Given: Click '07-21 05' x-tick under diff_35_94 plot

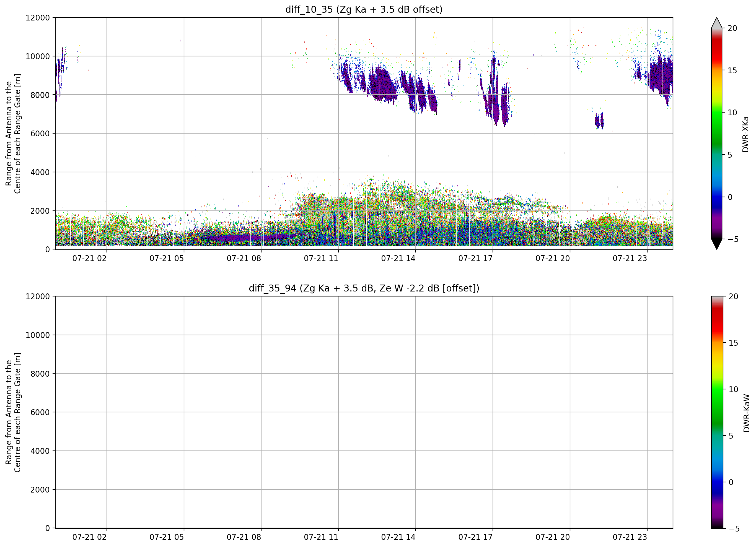Looking at the screenshot, I should (x=167, y=537).
